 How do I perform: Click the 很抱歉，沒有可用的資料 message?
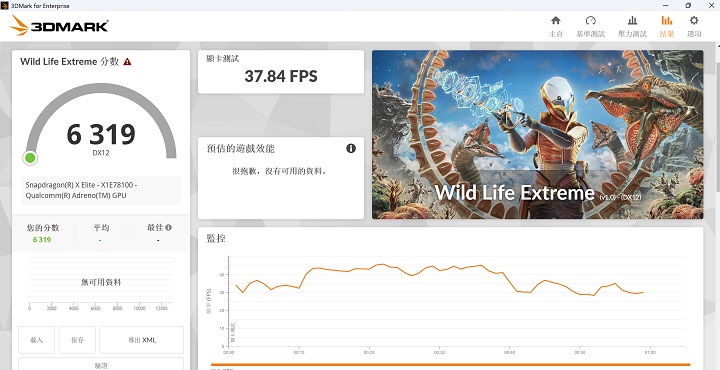pos(280,171)
